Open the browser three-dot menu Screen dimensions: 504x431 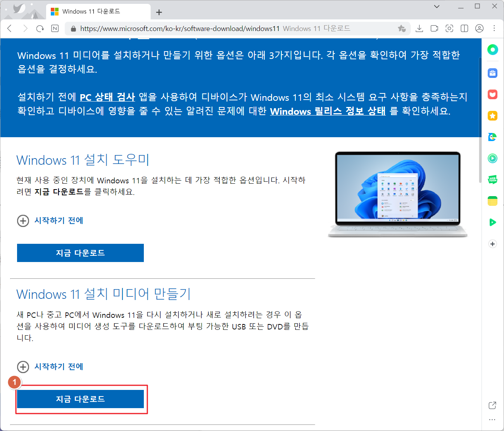click(494, 28)
